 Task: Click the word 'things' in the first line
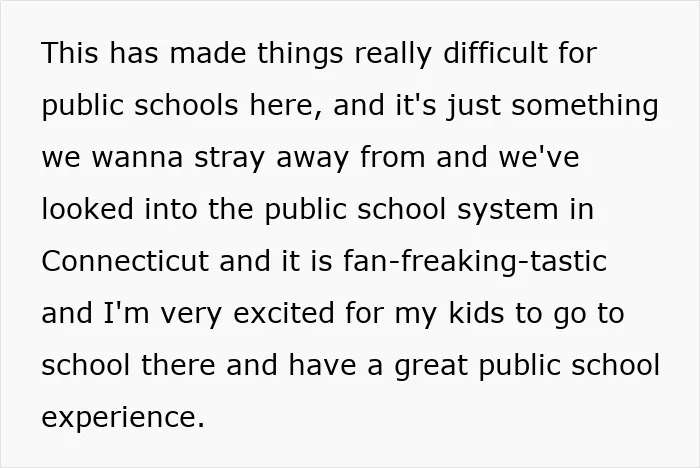pyautogui.click(x=300, y=54)
